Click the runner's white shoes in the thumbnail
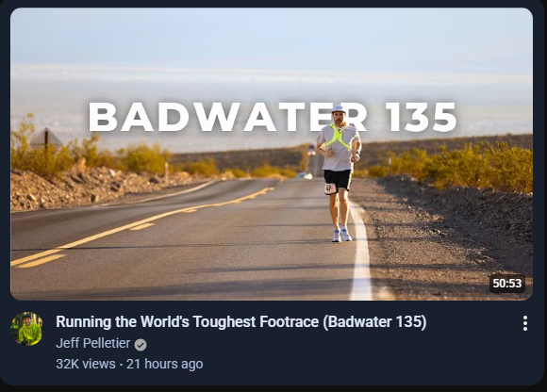 coord(341,235)
